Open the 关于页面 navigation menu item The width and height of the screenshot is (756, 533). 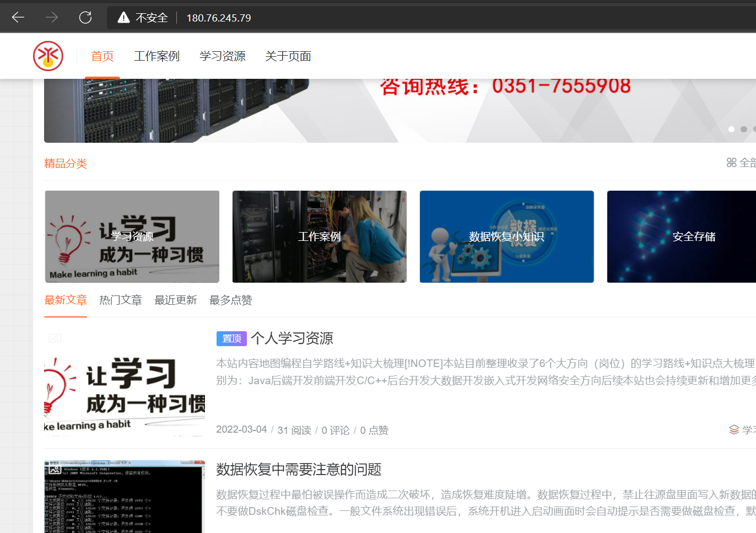288,56
